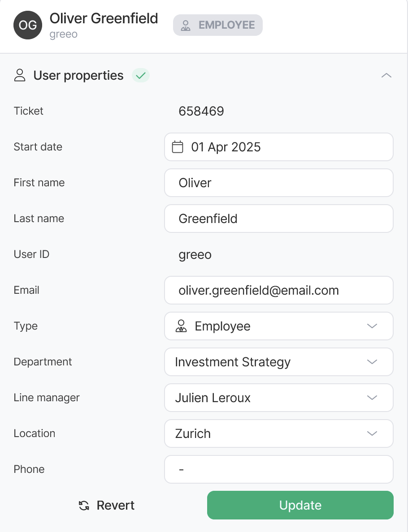Focus the Last name field with Greenfield
Image resolution: width=408 pixels, height=532 pixels.
coord(278,219)
